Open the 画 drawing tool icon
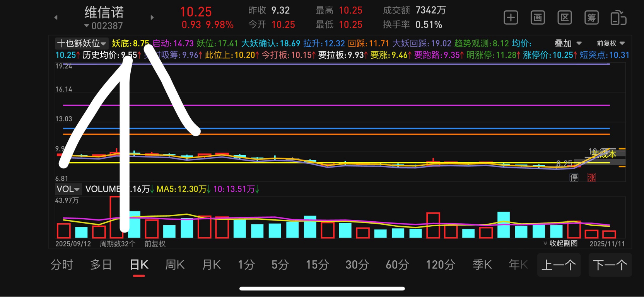The height and width of the screenshot is (297, 644). pyautogui.click(x=538, y=18)
